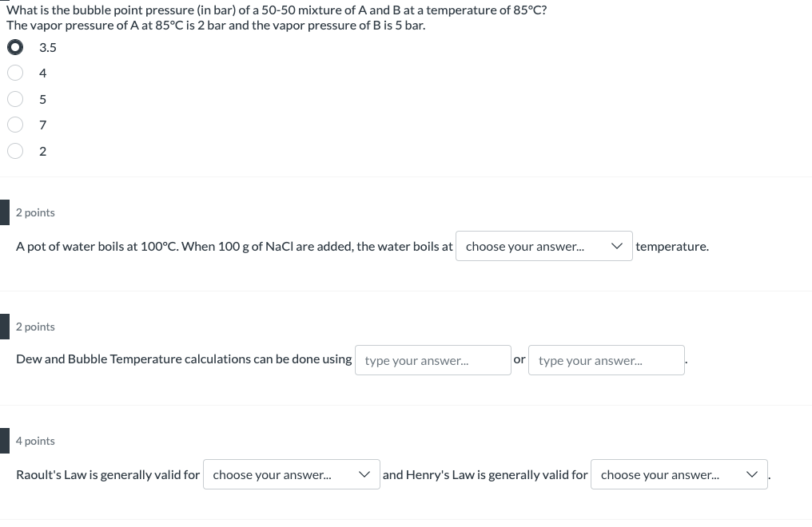
Task: Click the dark marker bar beside 2 points
Action: click(3, 212)
